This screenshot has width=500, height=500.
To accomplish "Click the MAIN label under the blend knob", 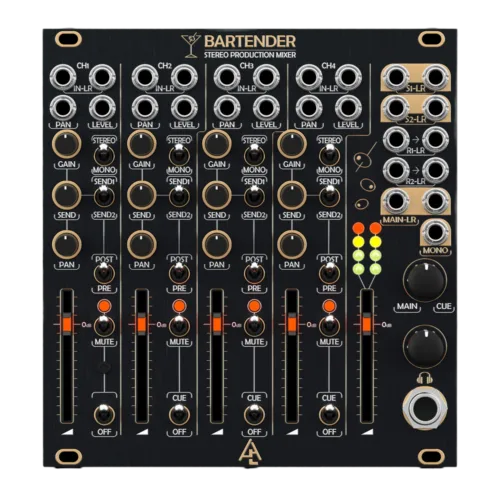I will pos(407,306).
